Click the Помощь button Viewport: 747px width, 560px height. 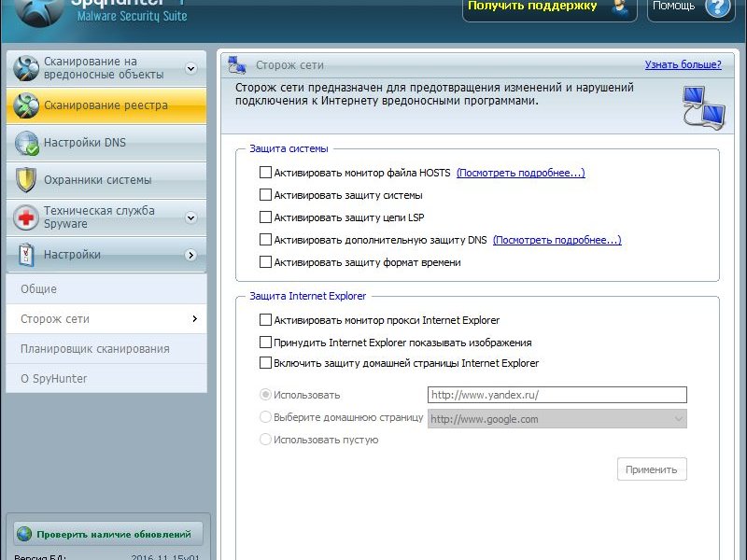(691, 8)
